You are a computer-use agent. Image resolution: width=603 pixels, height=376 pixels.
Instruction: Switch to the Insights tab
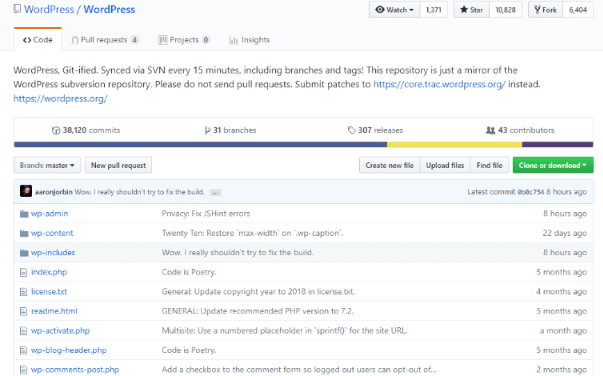250,40
